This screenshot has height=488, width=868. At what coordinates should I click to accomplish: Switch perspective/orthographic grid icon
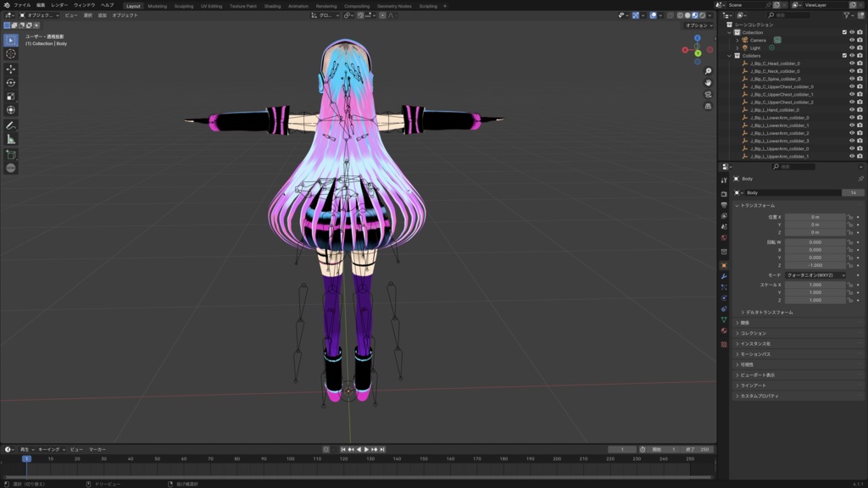[x=708, y=106]
